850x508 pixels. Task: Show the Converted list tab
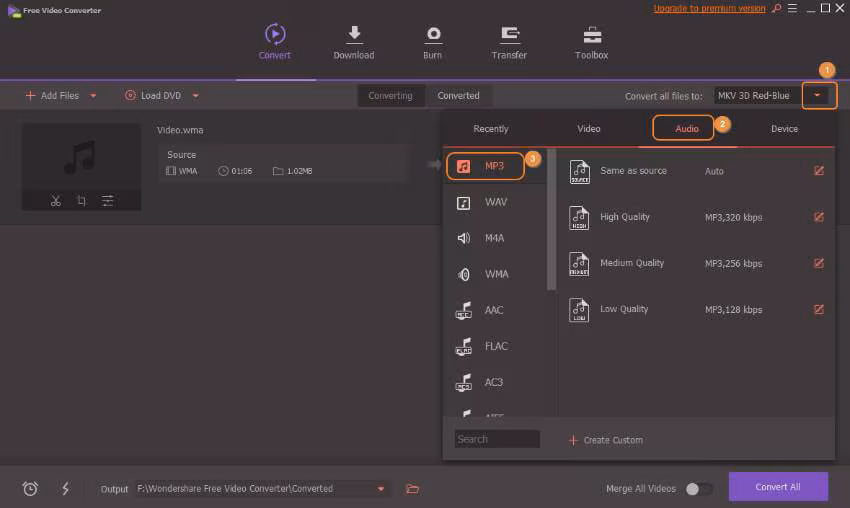459,95
